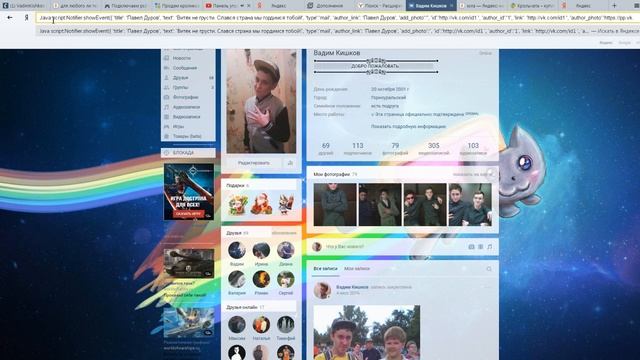Open friend Ирина's avatar
This screenshot has height=360, width=640.
click(x=261, y=250)
